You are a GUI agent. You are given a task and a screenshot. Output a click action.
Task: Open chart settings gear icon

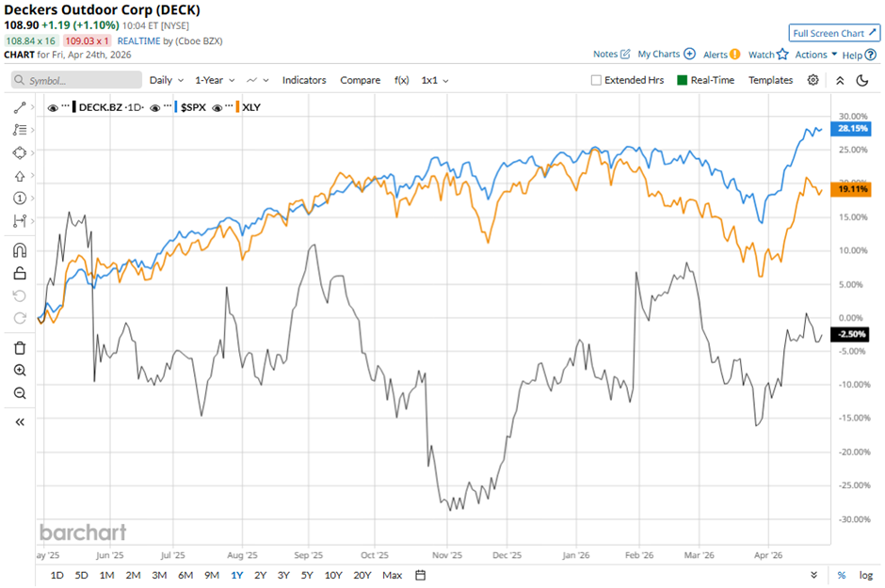tap(813, 80)
